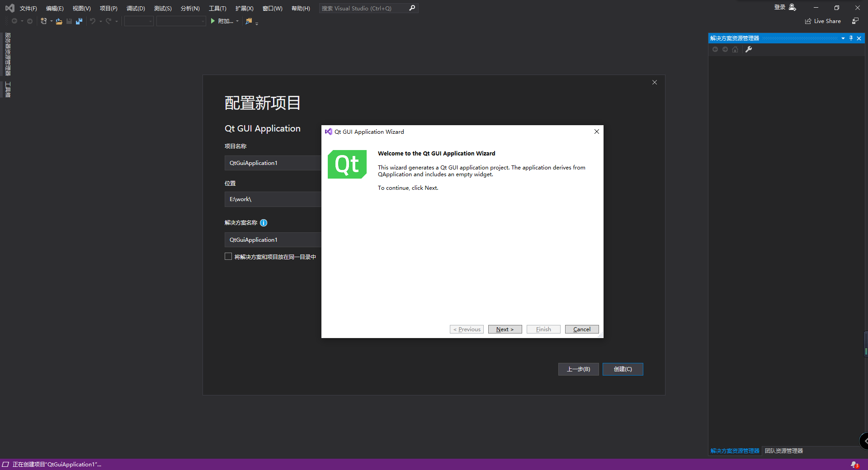Open a new project with the New Project icon
Image resolution: width=868 pixels, height=470 pixels.
coord(44,21)
